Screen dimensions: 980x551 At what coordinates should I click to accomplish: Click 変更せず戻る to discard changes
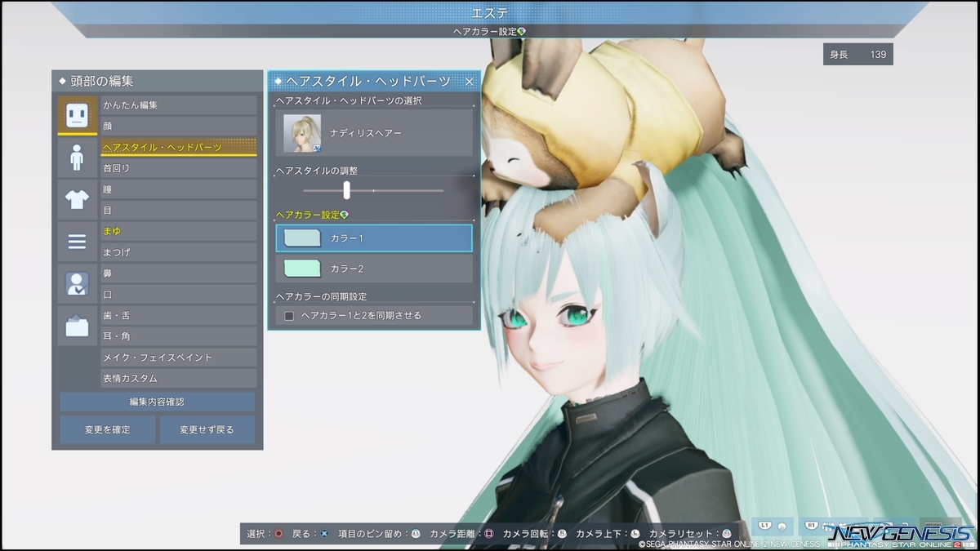click(x=207, y=429)
